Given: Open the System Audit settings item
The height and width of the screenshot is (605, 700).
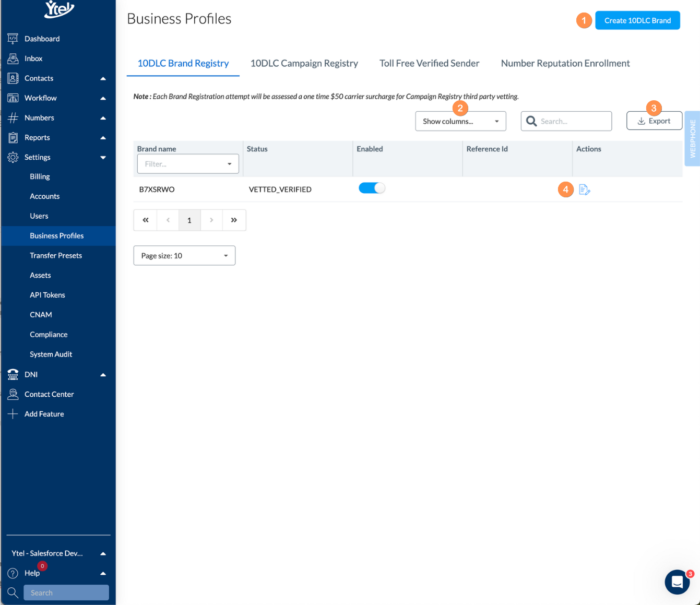Looking at the screenshot, I should (51, 354).
